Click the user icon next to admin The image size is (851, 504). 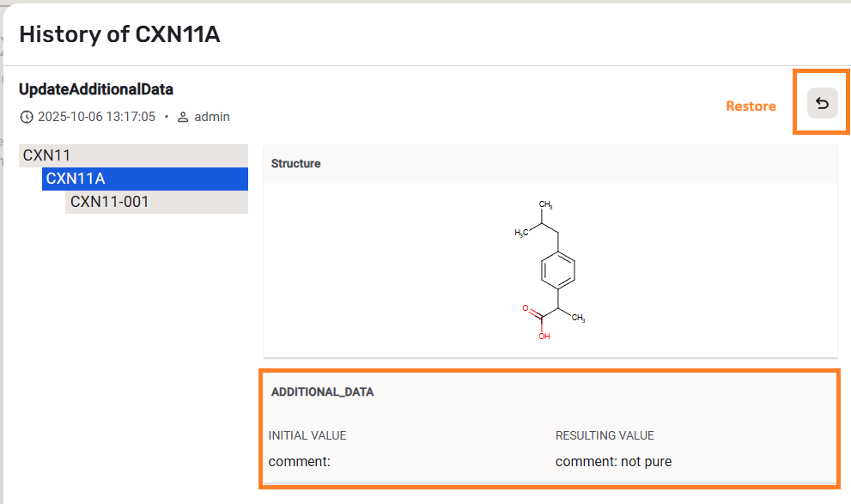[x=183, y=117]
